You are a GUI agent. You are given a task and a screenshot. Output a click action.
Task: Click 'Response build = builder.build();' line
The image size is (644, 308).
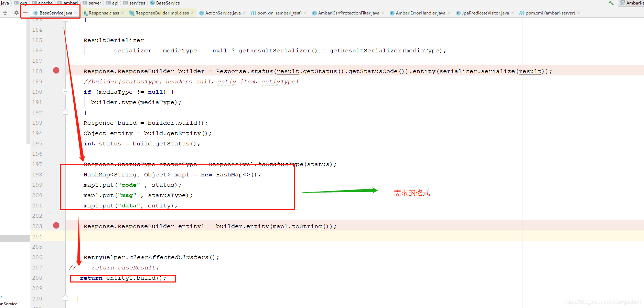coord(146,123)
